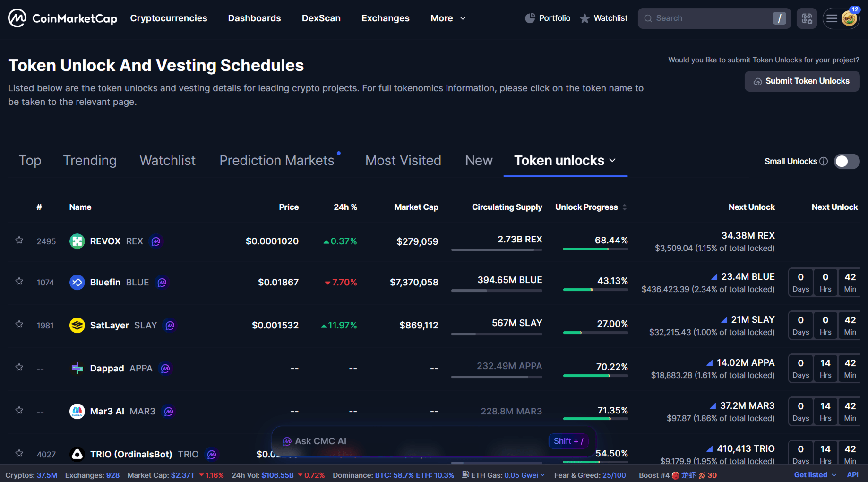Switch to the Trending tab
The width and height of the screenshot is (868, 482).
coord(90,161)
